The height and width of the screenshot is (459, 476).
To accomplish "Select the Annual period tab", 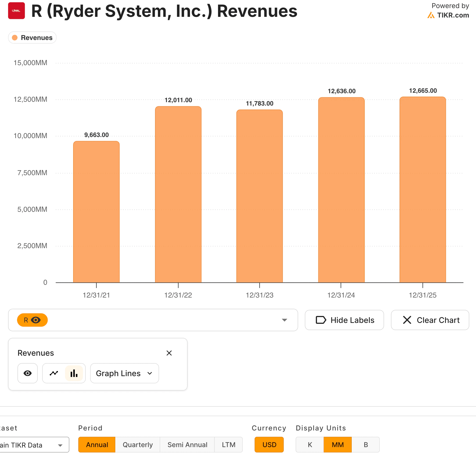I will click(x=97, y=445).
